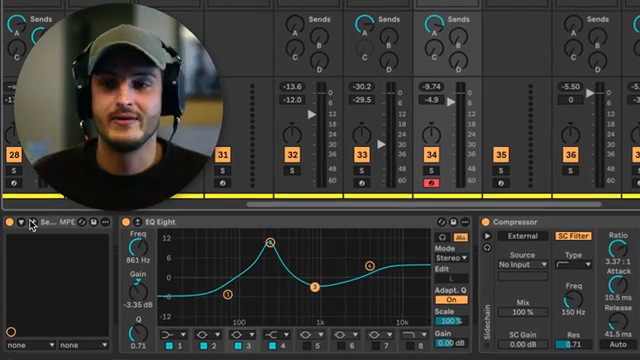The height and width of the screenshot is (360, 640).
Task: Open band 4 filter type dropdown
Action: click(276, 335)
